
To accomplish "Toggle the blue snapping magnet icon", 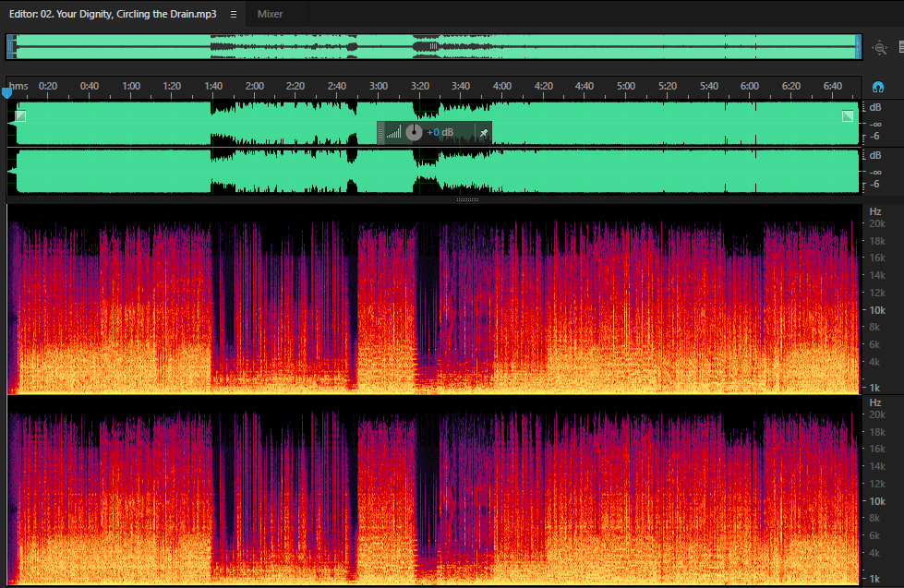I will point(877,87).
